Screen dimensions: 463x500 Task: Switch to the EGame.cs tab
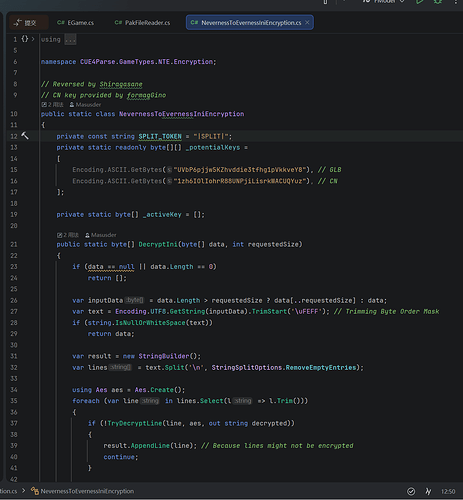[76, 23]
